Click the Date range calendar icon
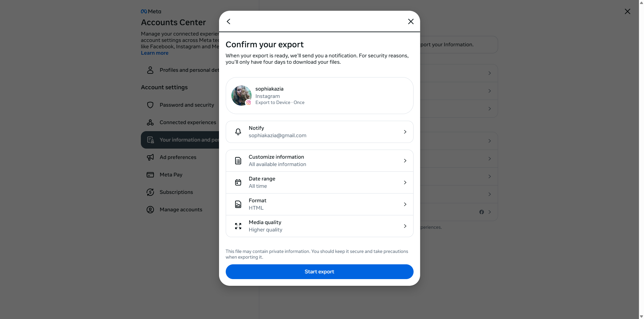 238,182
